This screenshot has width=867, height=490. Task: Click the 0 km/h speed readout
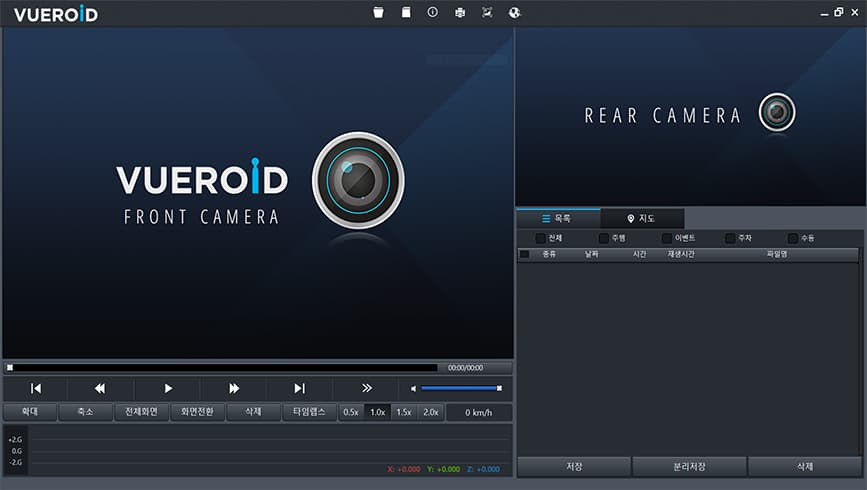pyautogui.click(x=479, y=413)
